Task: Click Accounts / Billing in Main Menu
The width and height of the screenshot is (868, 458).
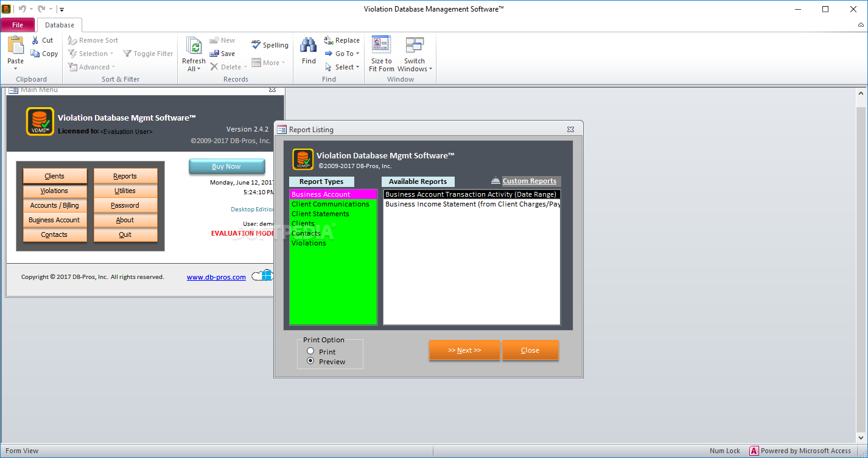Action: (x=55, y=205)
